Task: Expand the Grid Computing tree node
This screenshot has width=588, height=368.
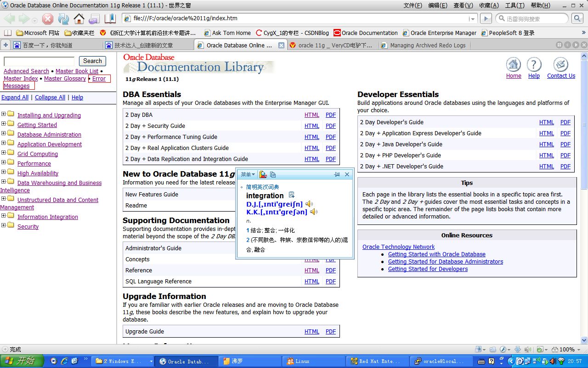Action: point(4,153)
